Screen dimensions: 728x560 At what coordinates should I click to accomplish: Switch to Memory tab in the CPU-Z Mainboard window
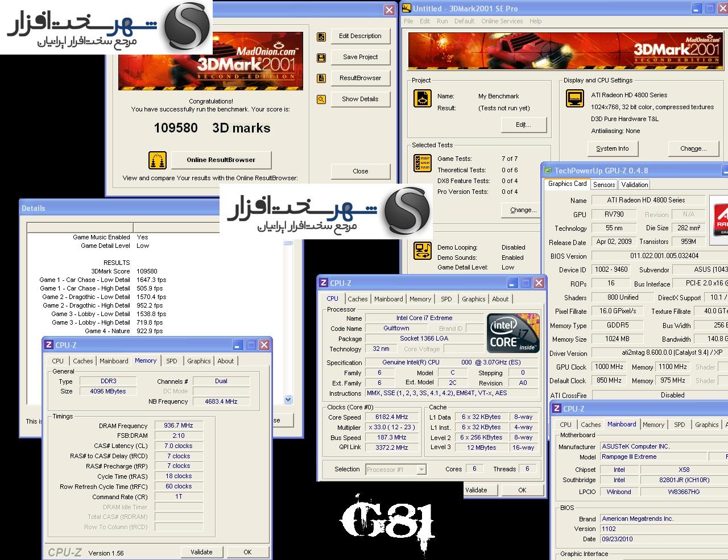click(x=653, y=425)
